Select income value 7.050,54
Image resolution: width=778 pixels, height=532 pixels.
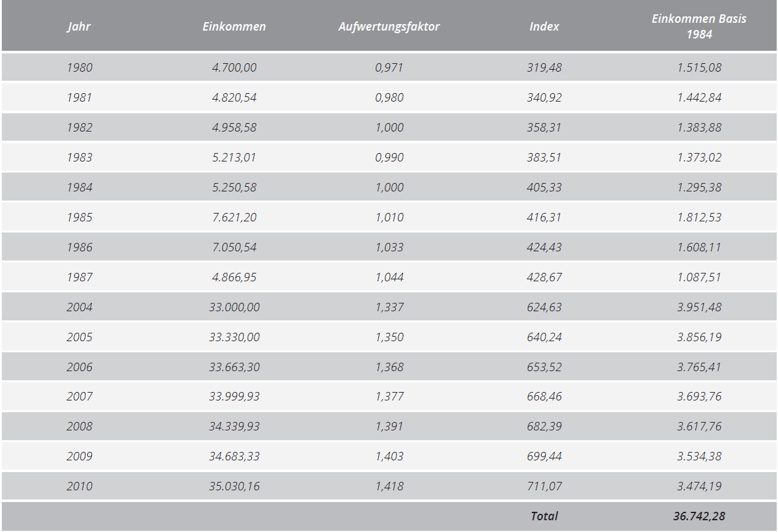tap(234, 247)
